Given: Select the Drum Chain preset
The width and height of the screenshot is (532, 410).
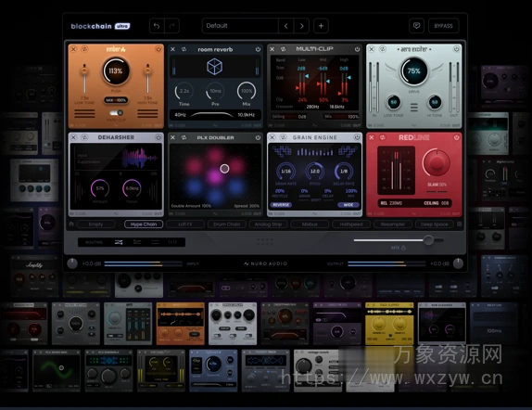Looking at the screenshot, I should point(227,224).
